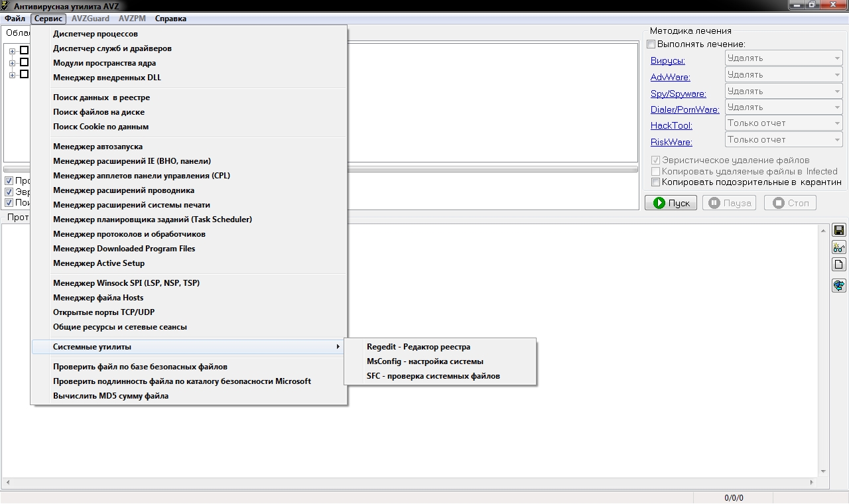Open the Dialer/PornWare action dropdown
The image size is (849, 504).
(783, 107)
